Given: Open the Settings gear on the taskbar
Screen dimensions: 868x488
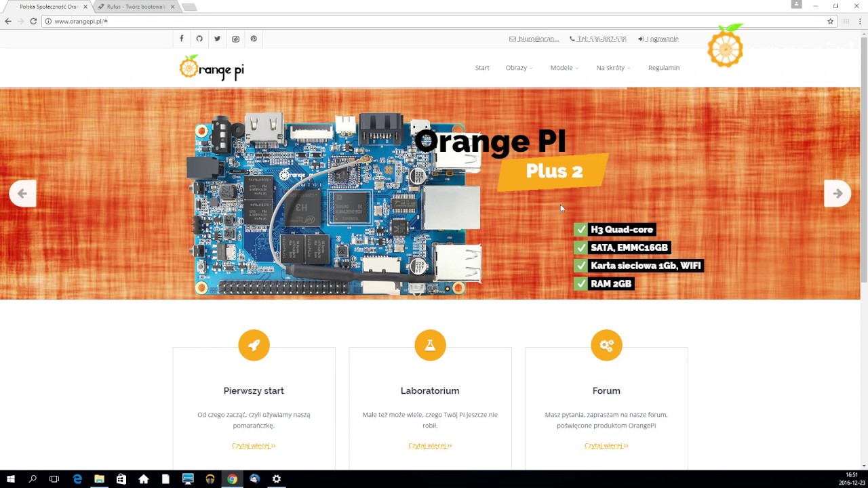Looking at the screenshot, I should 277,479.
